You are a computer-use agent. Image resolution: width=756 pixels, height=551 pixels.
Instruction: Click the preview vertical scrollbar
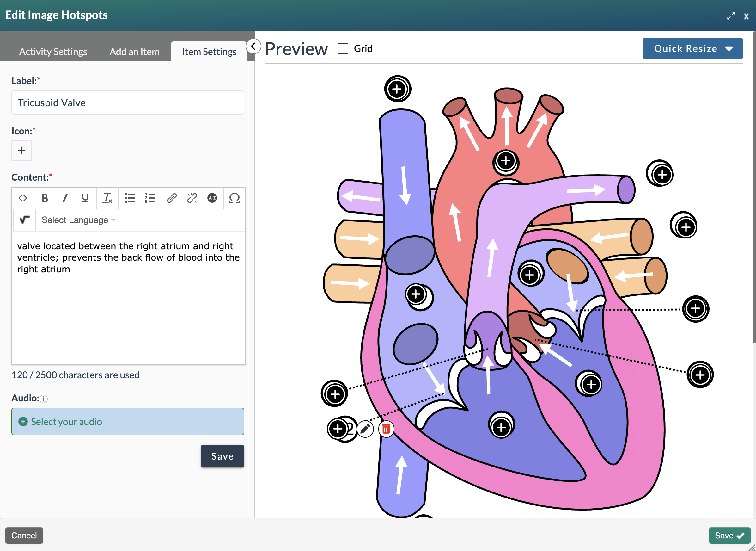click(754, 187)
